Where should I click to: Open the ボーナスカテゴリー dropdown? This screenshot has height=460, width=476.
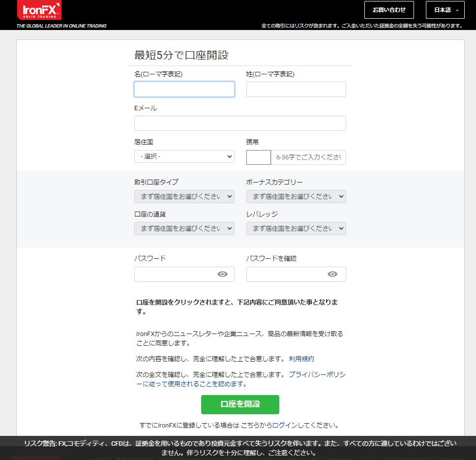(x=296, y=196)
